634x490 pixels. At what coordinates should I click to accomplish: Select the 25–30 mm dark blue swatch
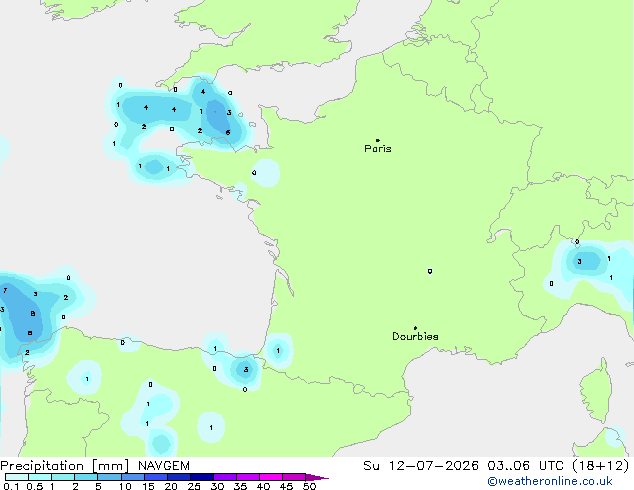(x=201, y=477)
